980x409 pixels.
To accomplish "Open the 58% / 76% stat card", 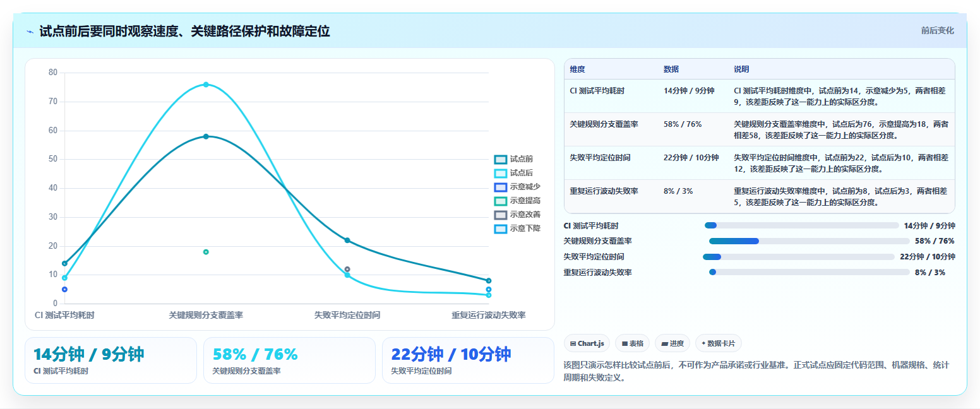I will (x=289, y=360).
